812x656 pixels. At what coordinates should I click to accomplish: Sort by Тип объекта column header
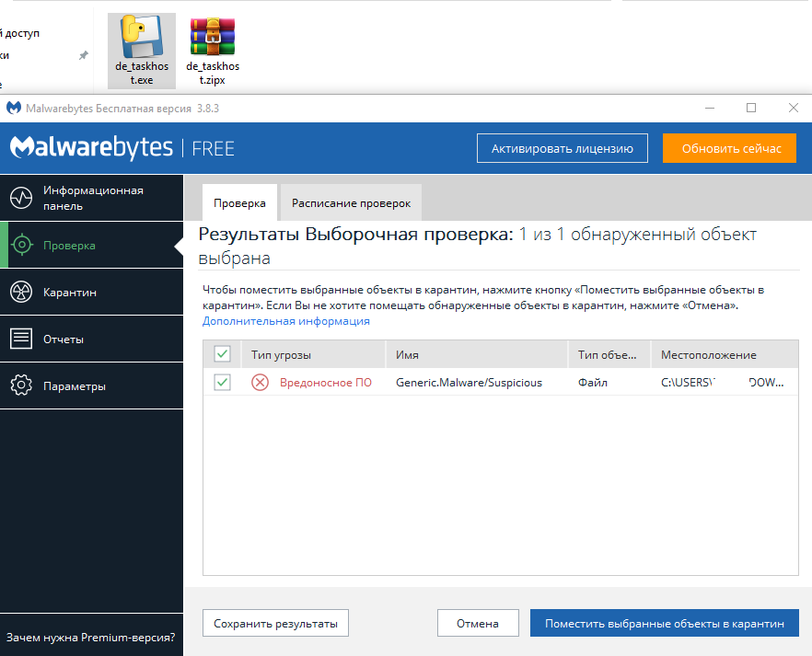(609, 354)
